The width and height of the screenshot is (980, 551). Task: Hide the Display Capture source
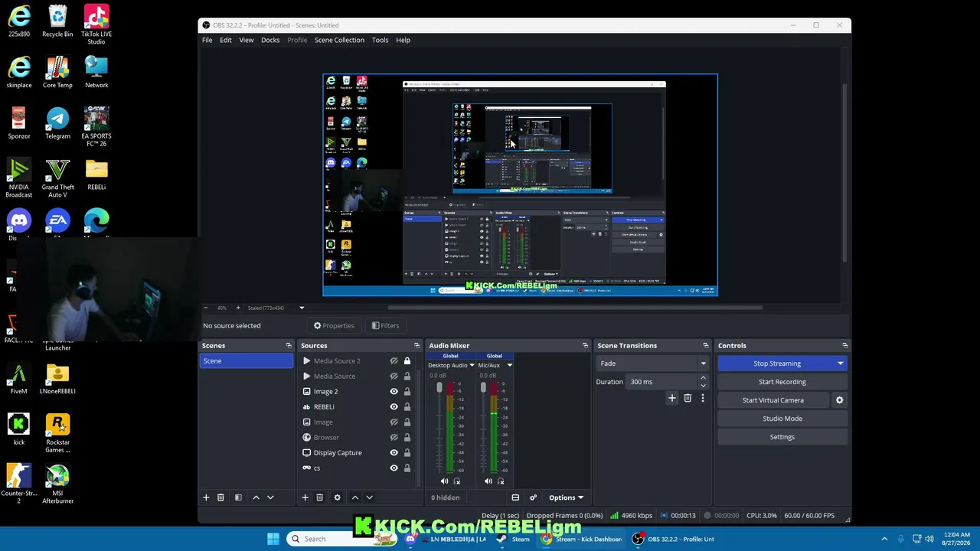[394, 453]
